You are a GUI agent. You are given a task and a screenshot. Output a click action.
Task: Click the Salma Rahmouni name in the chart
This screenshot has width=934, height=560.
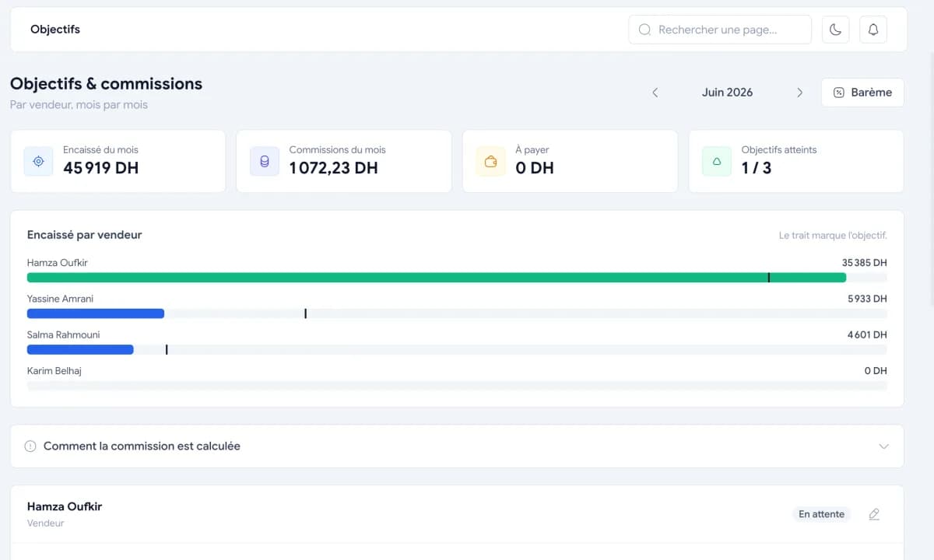coord(63,335)
